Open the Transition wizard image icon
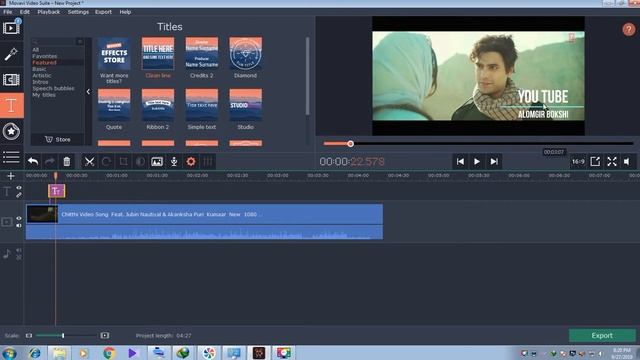 click(157, 162)
